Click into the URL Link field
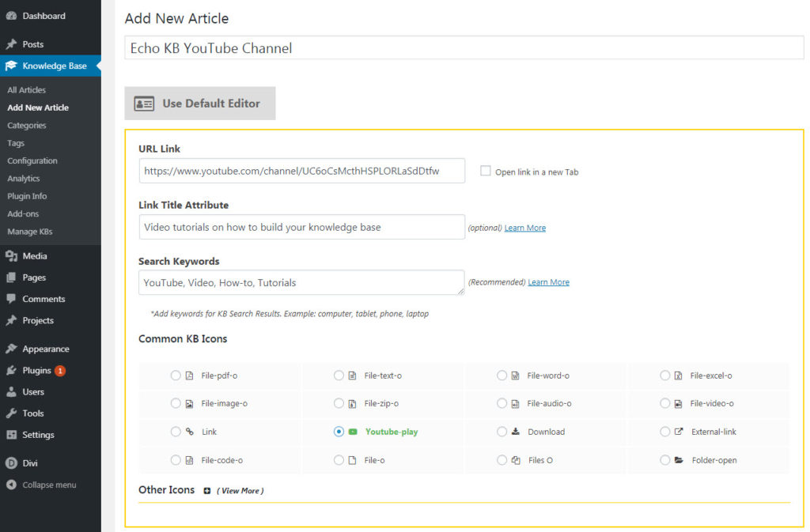 [x=301, y=171]
